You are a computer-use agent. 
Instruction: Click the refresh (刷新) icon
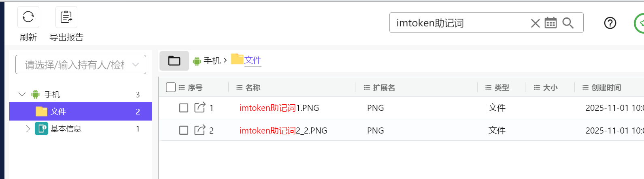(28, 17)
